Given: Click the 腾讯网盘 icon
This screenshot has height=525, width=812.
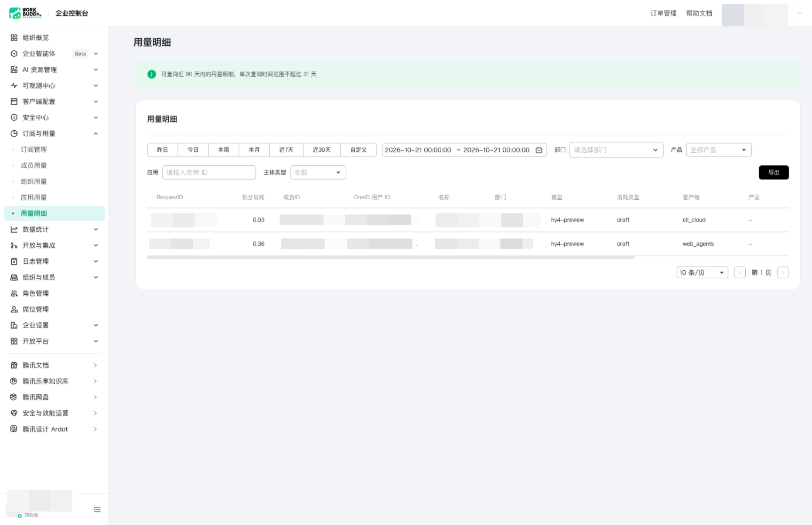Looking at the screenshot, I should click(x=14, y=397).
